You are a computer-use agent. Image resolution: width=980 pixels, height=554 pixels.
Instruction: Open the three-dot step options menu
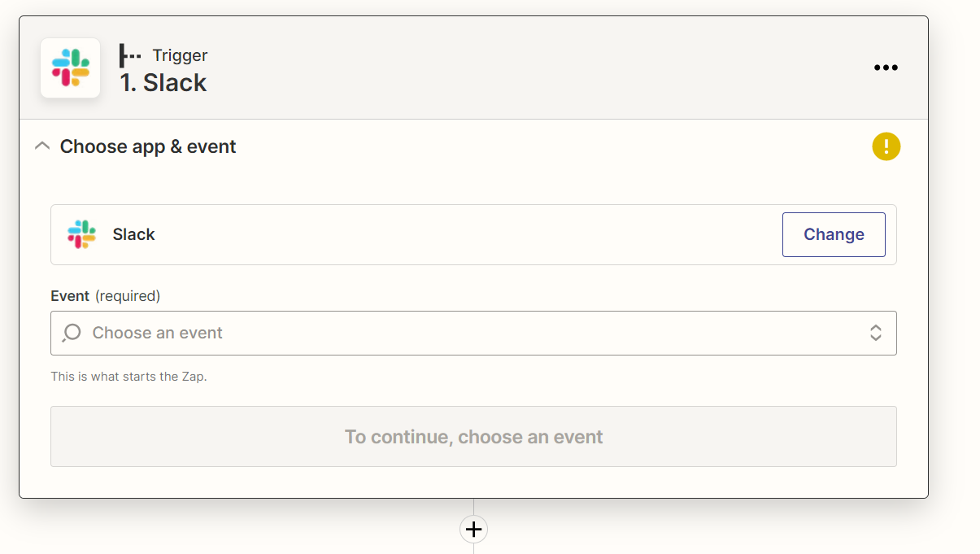(x=886, y=68)
